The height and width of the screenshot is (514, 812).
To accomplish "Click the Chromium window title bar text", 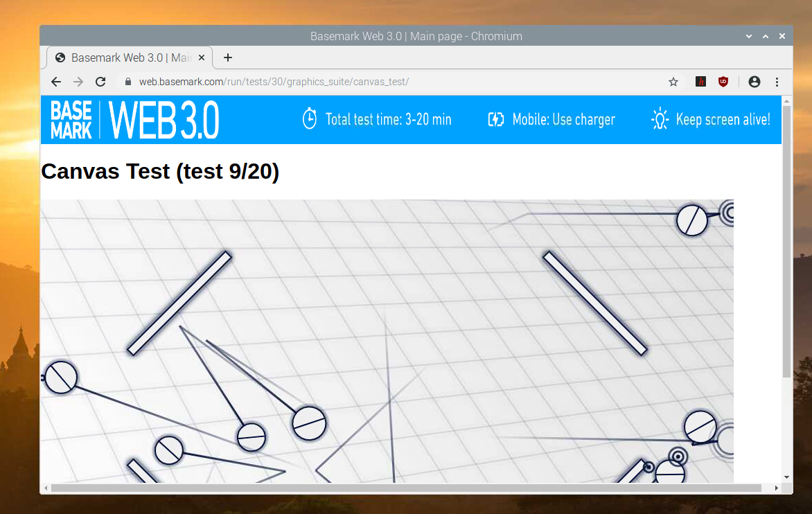I will click(x=416, y=36).
